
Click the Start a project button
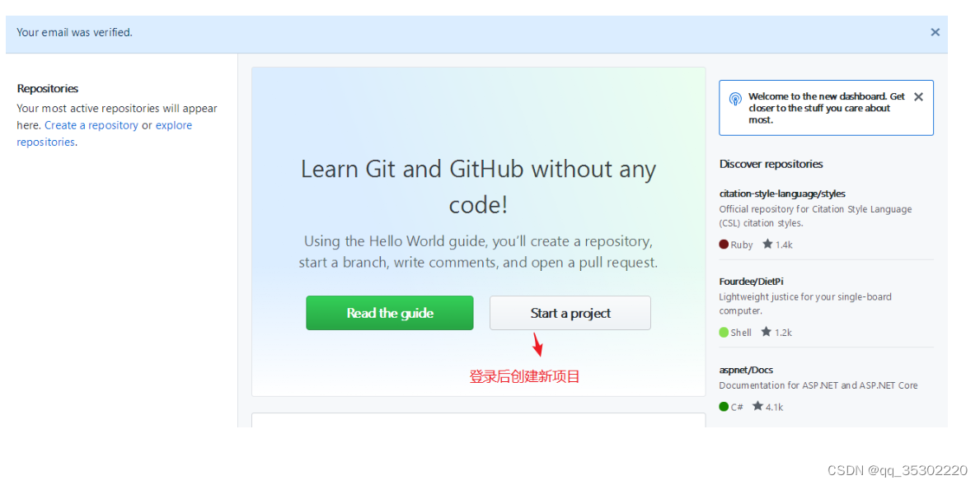click(570, 313)
